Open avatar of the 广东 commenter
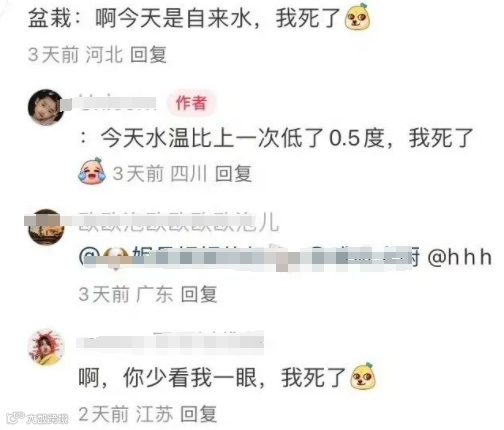This screenshot has height=430, width=504. pos(46,227)
